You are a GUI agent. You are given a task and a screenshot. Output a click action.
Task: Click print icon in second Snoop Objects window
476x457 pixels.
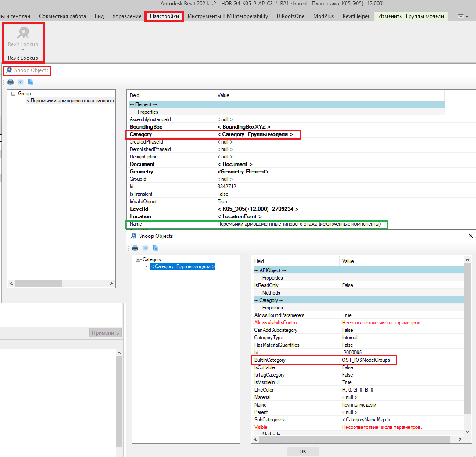(x=135, y=248)
